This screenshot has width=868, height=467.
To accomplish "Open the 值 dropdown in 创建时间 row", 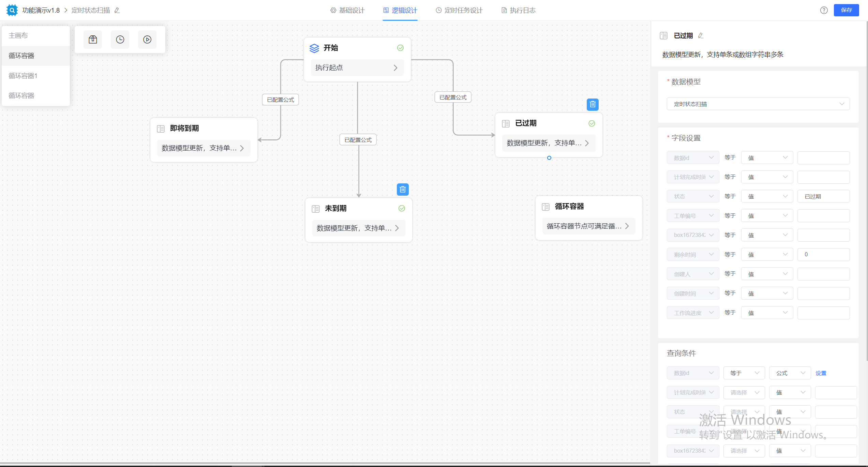I will pyautogui.click(x=767, y=293).
